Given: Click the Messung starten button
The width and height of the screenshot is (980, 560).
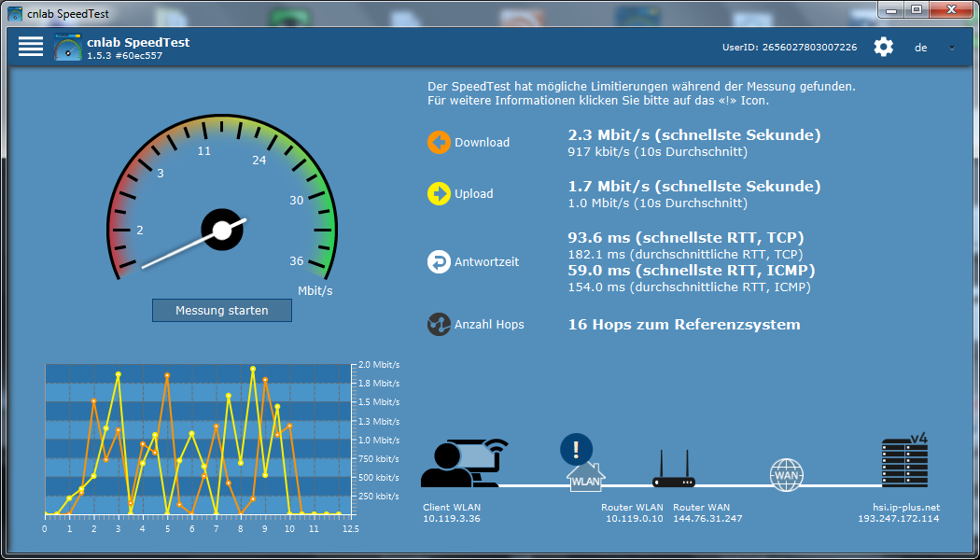Looking at the screenshot, I should (222, 311).
